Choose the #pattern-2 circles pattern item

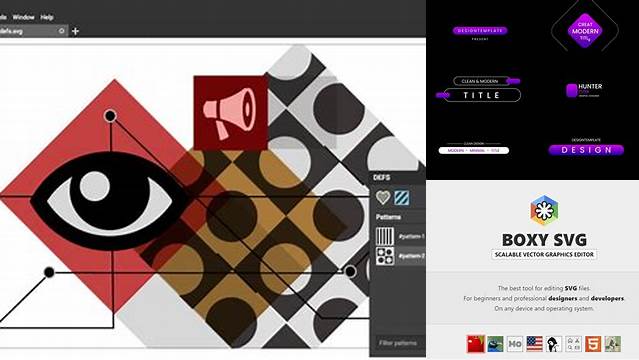(x=400, y=256)
